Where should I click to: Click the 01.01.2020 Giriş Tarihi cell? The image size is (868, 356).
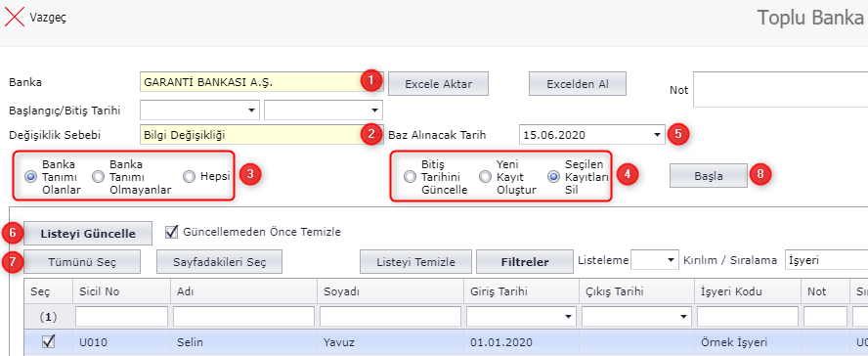tap(521, 342)
